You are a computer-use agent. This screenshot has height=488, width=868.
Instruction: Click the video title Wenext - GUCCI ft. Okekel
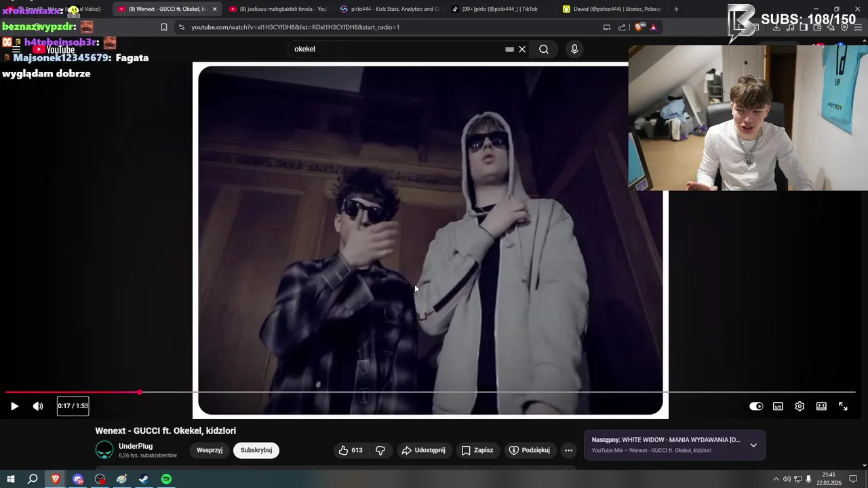pos(165,430)
